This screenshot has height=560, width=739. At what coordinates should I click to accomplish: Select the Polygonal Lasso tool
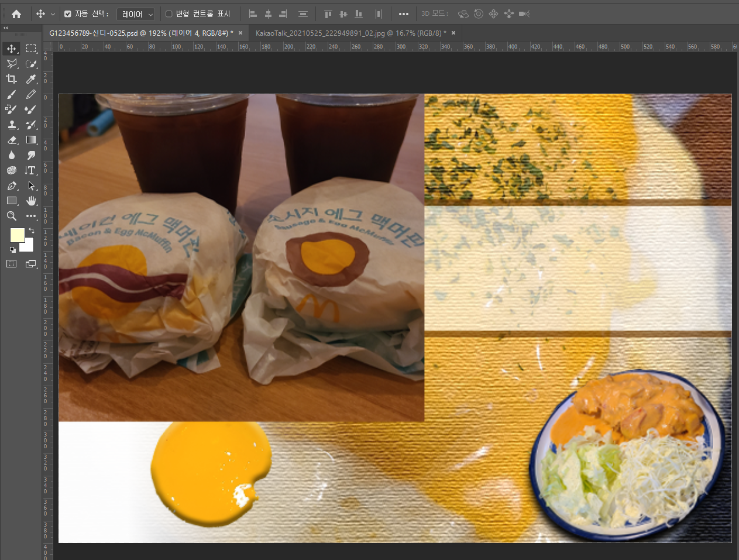[x=11, y=64]
